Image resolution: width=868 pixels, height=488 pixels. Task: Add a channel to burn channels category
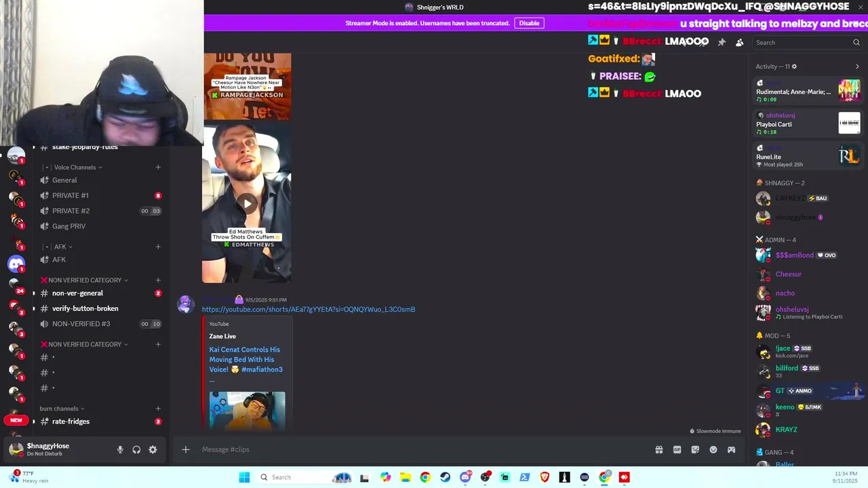[x=158, y=409]
